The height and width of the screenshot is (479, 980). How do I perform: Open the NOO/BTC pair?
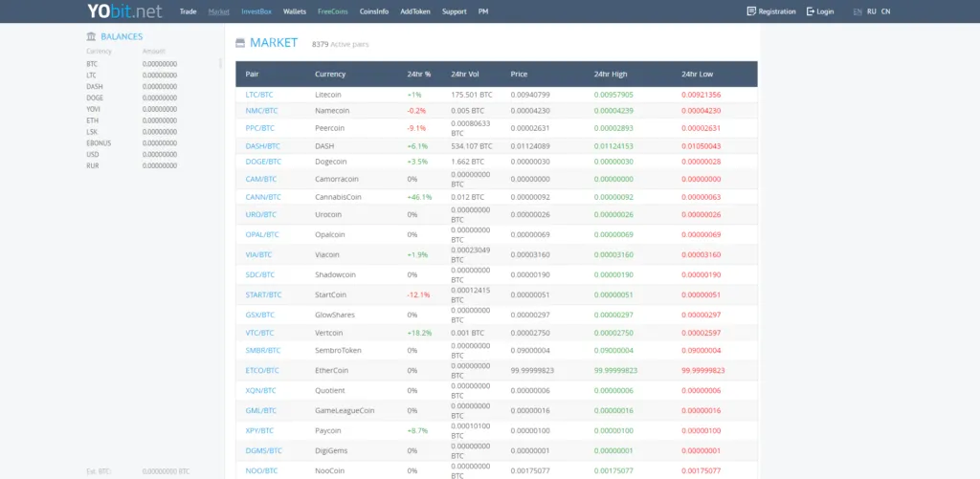(261, 470)
